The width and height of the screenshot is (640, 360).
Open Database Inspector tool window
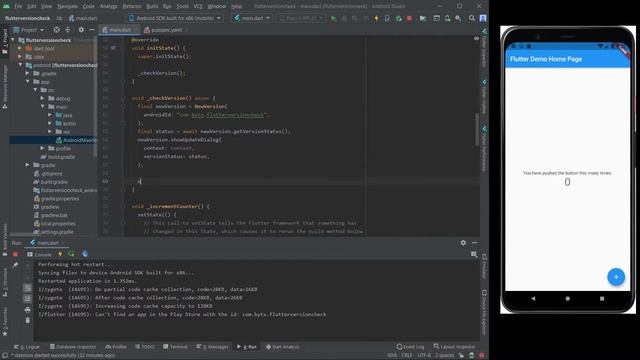73,347
